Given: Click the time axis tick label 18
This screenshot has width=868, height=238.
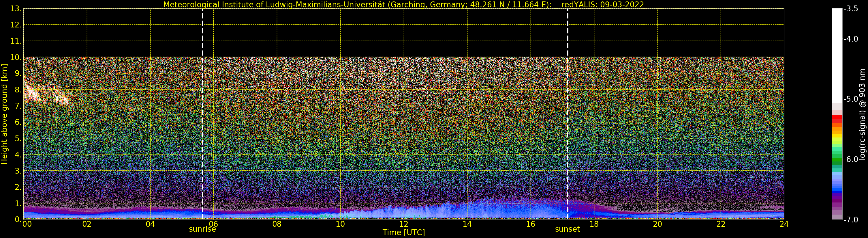Looking at the screenshot, I should [x=594, y=224].
